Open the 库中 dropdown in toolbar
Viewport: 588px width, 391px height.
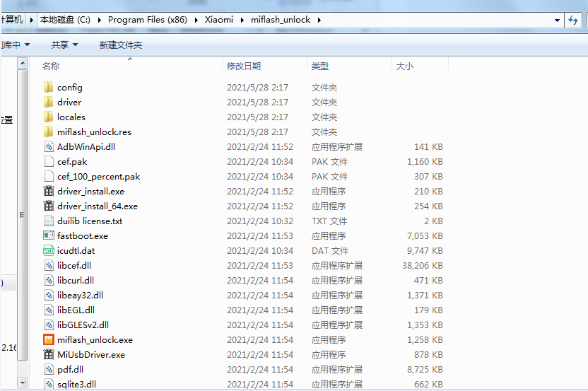[x=15, y=45]
